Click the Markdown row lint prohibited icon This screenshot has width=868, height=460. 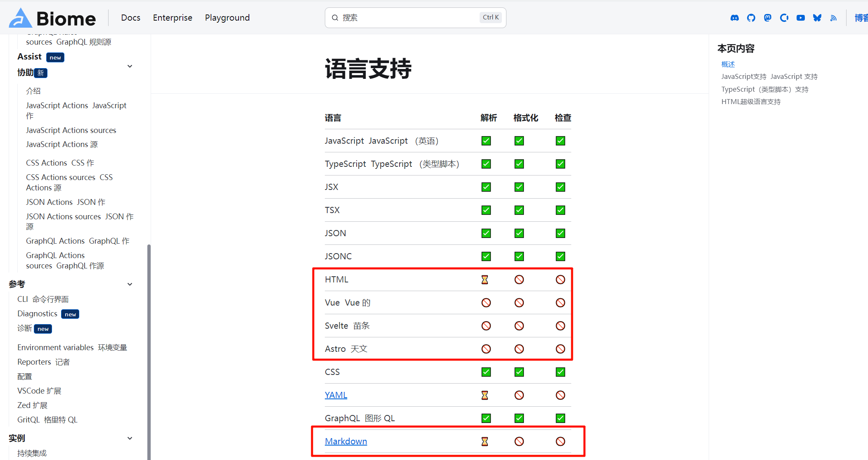click(561, 441)
